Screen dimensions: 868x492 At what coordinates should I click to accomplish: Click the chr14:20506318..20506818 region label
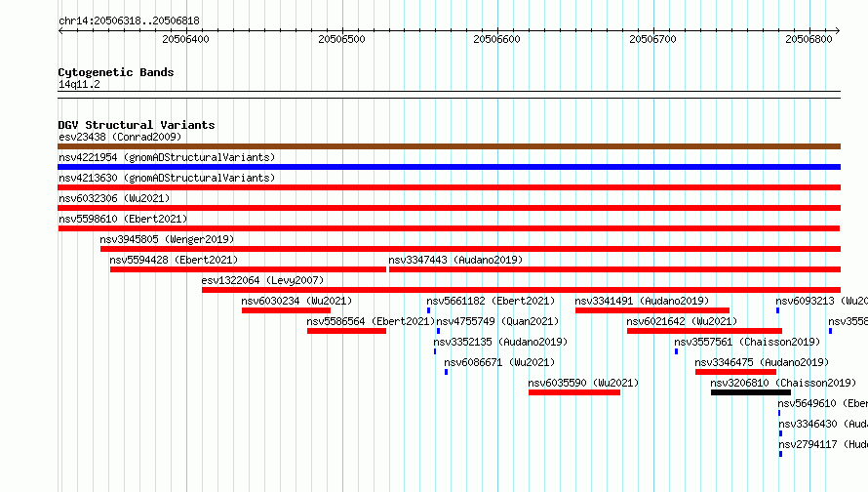[x=129, y=20]
